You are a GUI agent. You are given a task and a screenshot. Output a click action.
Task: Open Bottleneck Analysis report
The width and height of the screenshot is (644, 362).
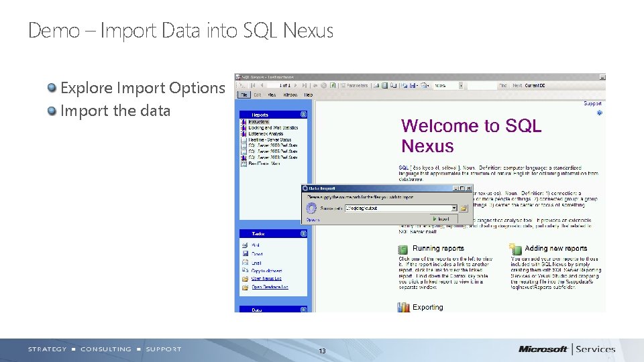266,133
